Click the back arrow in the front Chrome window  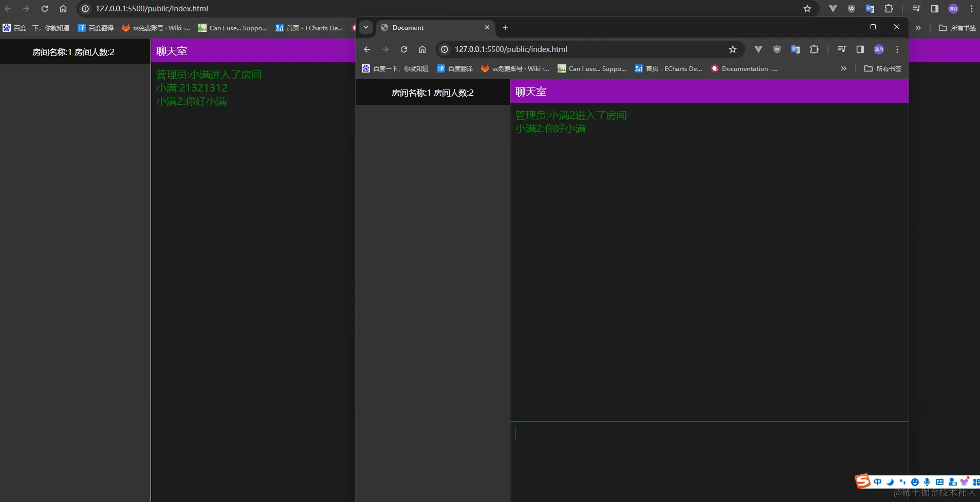click(367, 49)
